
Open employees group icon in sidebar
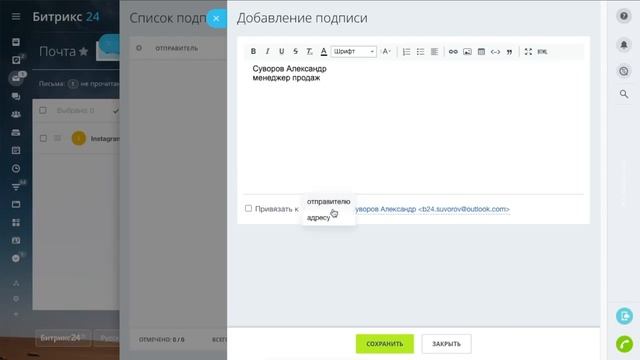(16, 114)
